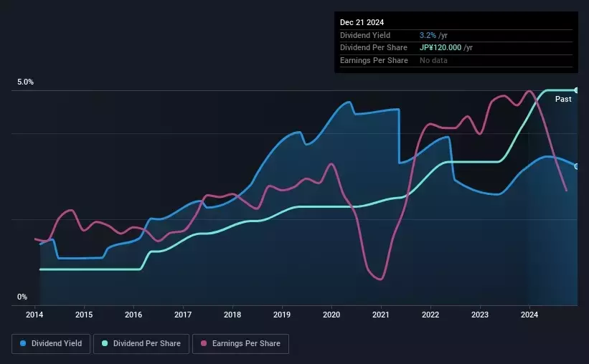Screen dimensions: 589x364
Task: Click the blue Dividend Yield legend dot
Action: click(23, 343)
